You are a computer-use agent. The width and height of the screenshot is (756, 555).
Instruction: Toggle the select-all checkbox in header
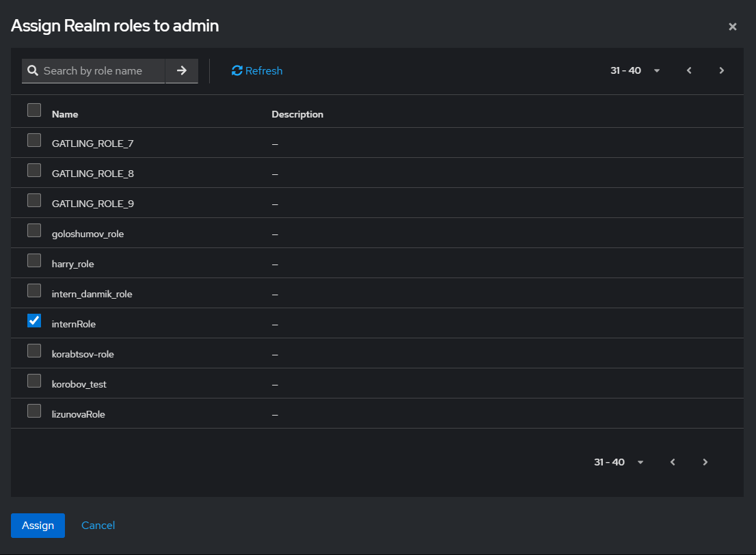click(34, 110)
